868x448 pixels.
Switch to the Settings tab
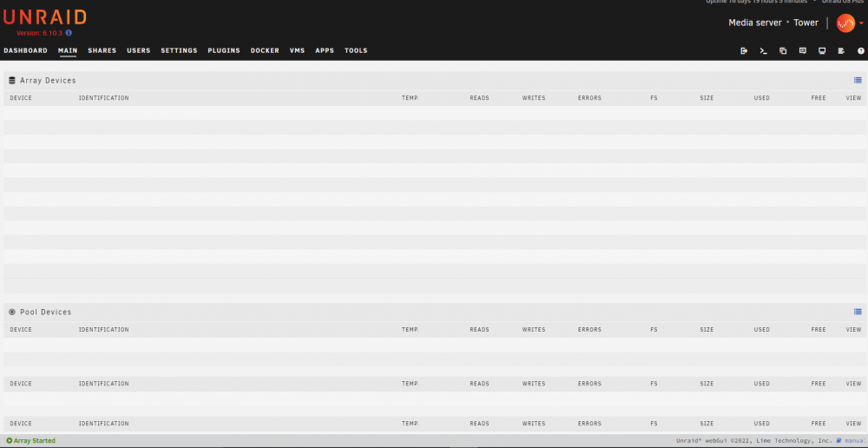click(179, 50)
